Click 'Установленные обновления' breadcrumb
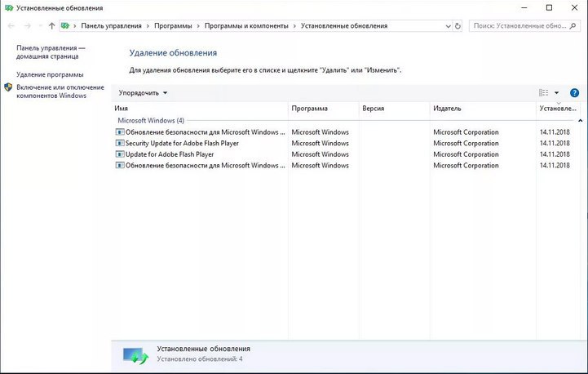Image resolution: width=588 pixels, height=374 pixels. pos(344,26)
